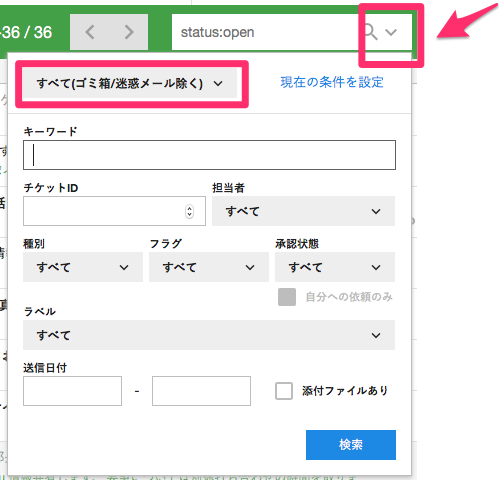
Task: Expand the 種別 dropdown
Action: [83, 267]
